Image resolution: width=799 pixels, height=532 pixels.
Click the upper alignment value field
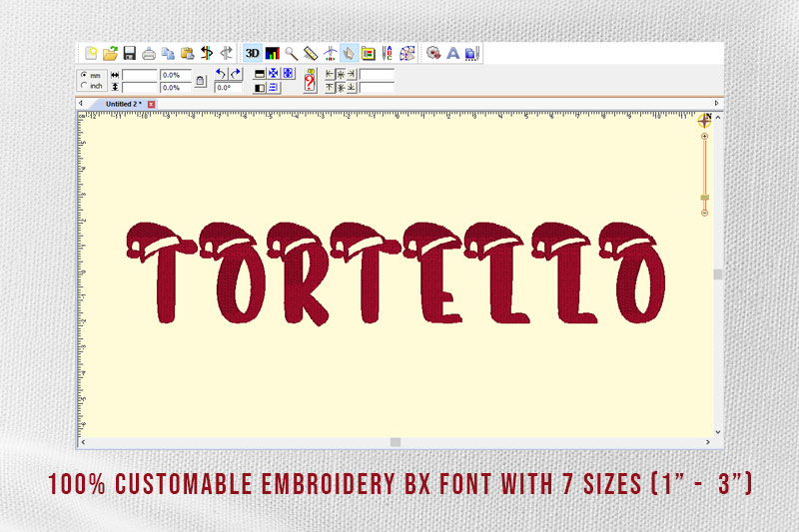tap(377, 75)
